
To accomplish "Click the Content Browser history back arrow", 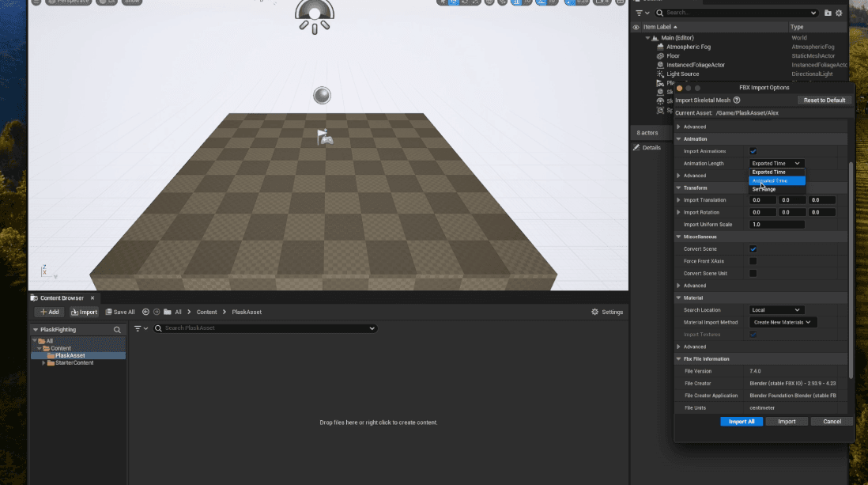I will pyautogui.click(x=145, y=312).
